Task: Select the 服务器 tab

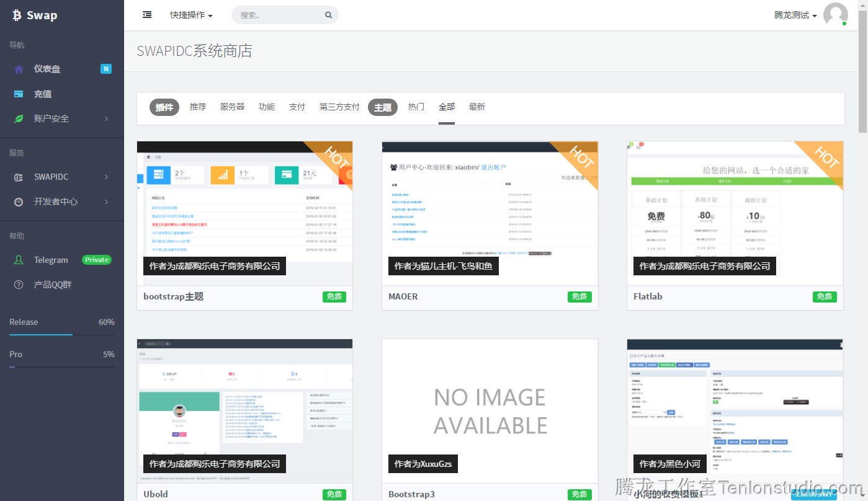Action: [232, 107]
